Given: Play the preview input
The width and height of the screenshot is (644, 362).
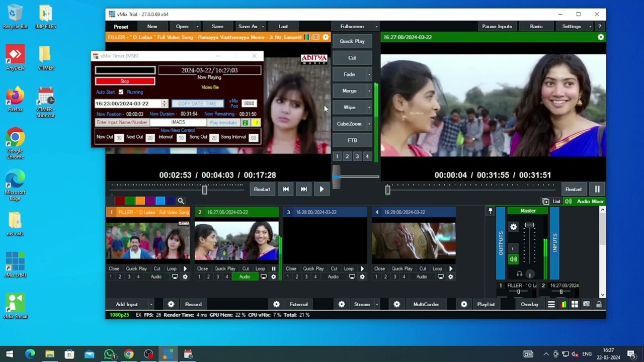Looking at the screenshot, I should [321, 189].
